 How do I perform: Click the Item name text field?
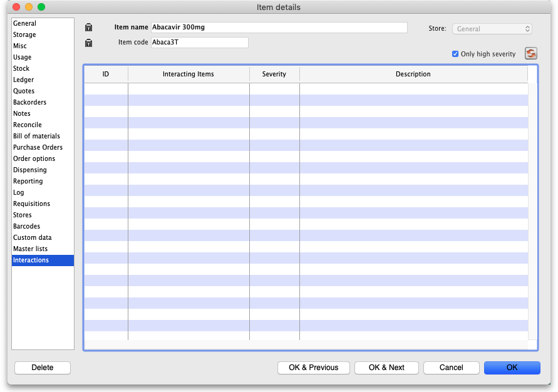279,28
